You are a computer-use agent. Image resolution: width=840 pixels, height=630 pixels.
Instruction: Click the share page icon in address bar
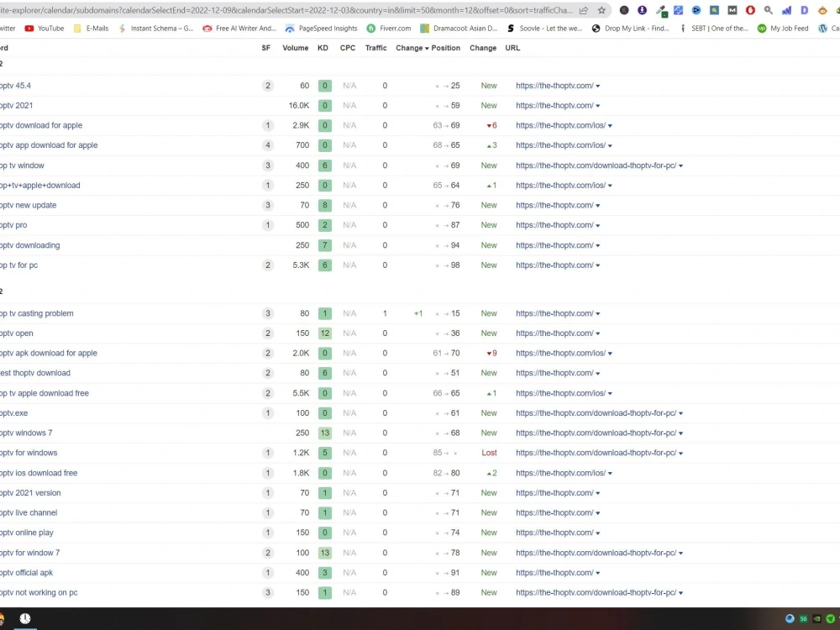coord(584,10)
